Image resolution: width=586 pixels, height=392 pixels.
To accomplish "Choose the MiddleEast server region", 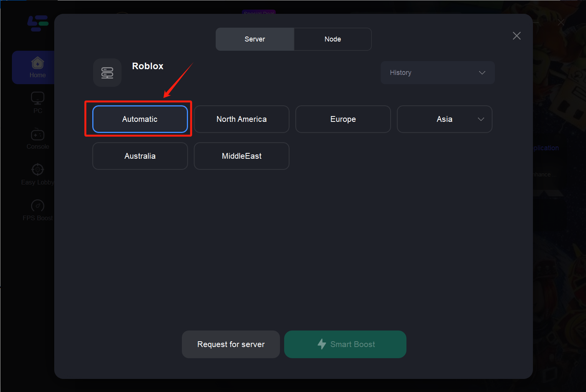I will [x=241, y=156].
